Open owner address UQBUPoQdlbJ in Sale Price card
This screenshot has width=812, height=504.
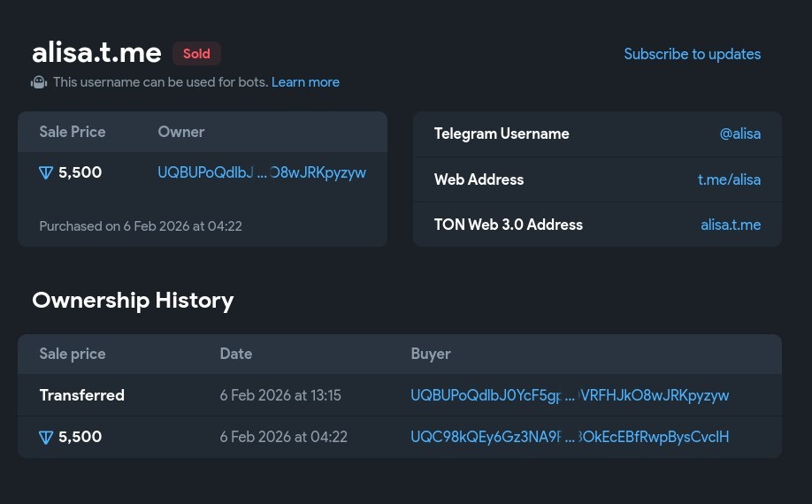click(261, 172)
